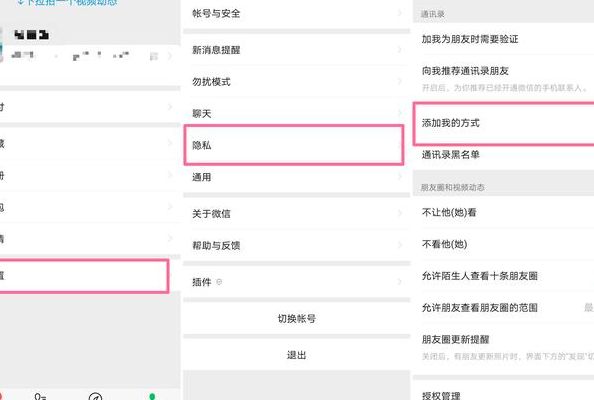The height and width of the screenshot is (400, 594).
Task: Open the Discover compass icon in bottom bar
Action: (95, 396)
